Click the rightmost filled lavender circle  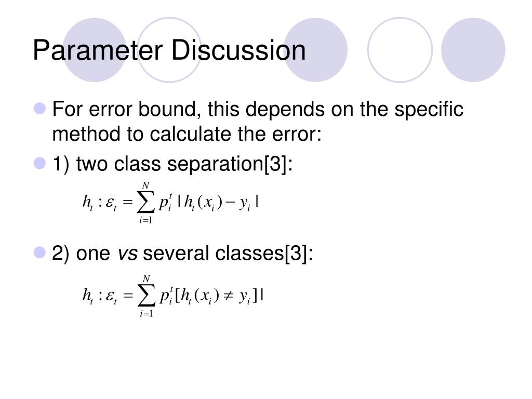coord(473,50)
